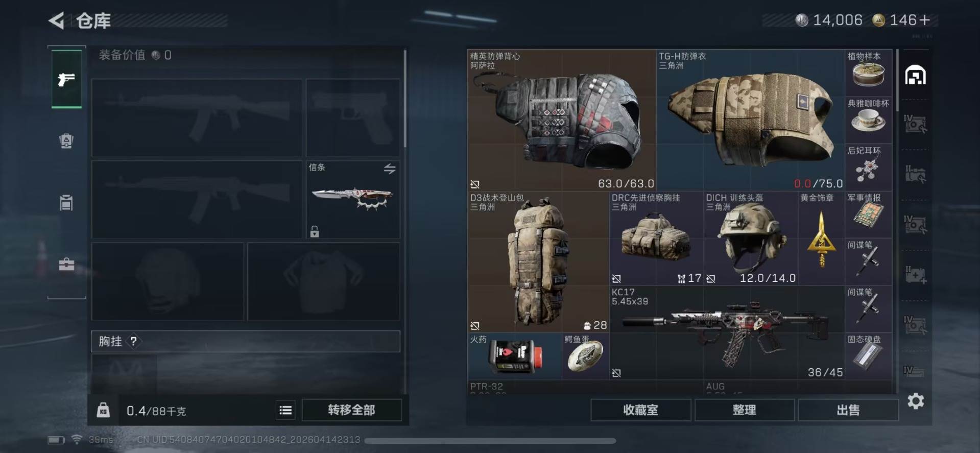Select the KC17 rifle item

(x=727, y=332)
